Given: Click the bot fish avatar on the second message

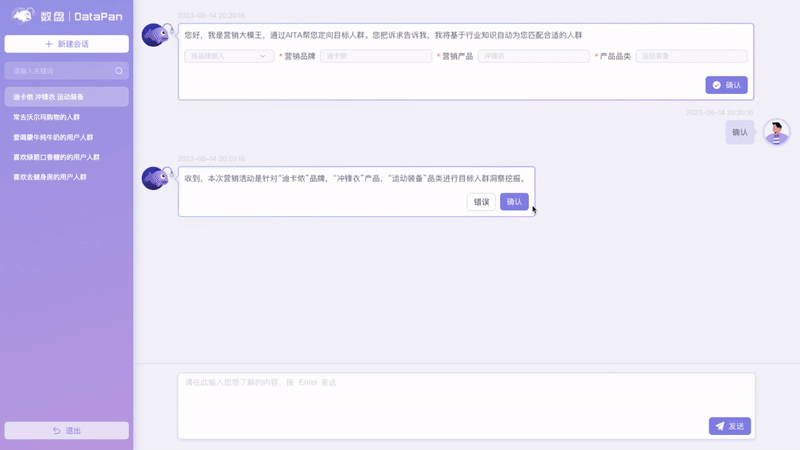Looking at the screenshot, I should point(155,178).
